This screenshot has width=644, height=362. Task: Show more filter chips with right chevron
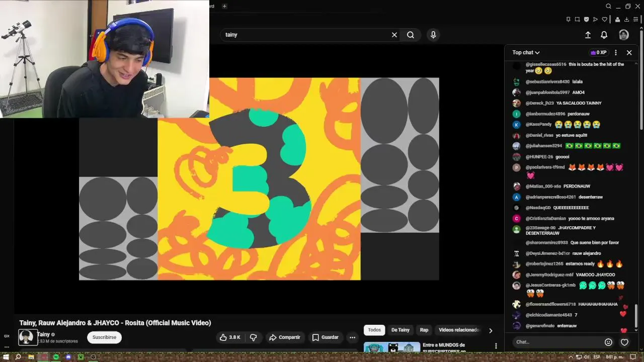(491, 330)
